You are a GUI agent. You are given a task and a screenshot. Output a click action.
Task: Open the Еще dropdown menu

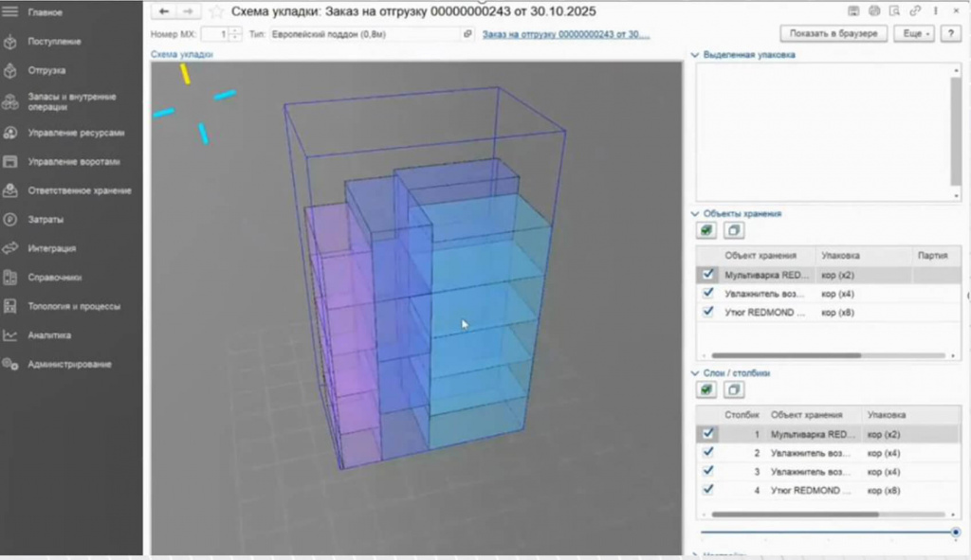tap(914, 33)
